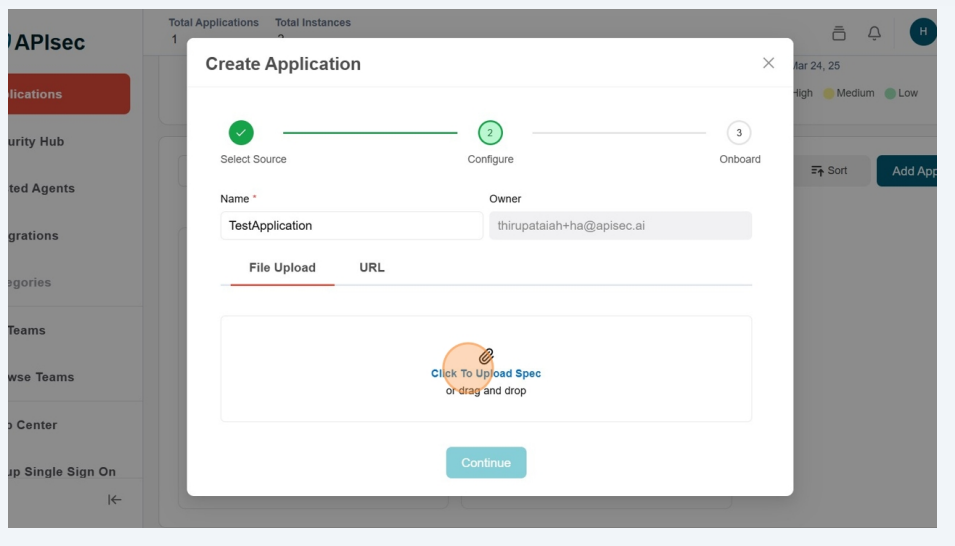Click step 2 Configure circle
Viewport: 955px width, 546px height.
pyautogui.click(x=490, y=133)
